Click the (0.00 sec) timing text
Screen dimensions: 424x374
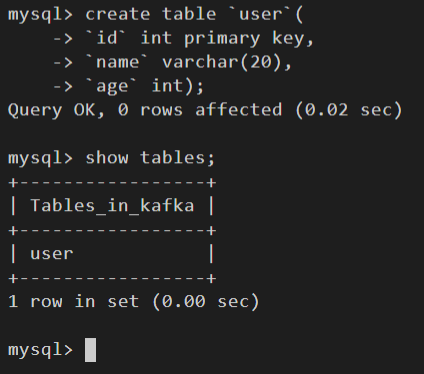click(206, 302)
